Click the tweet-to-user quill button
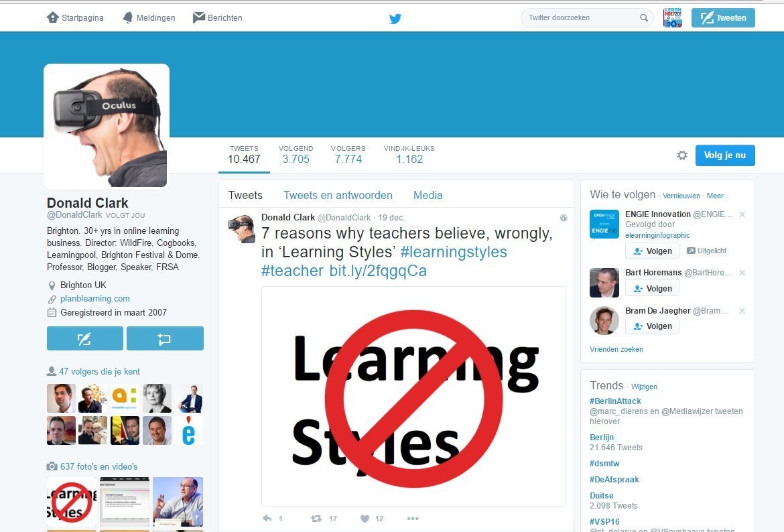Image resolution: width=784 pixels, height=532 pixels. (x=85, y=338)
